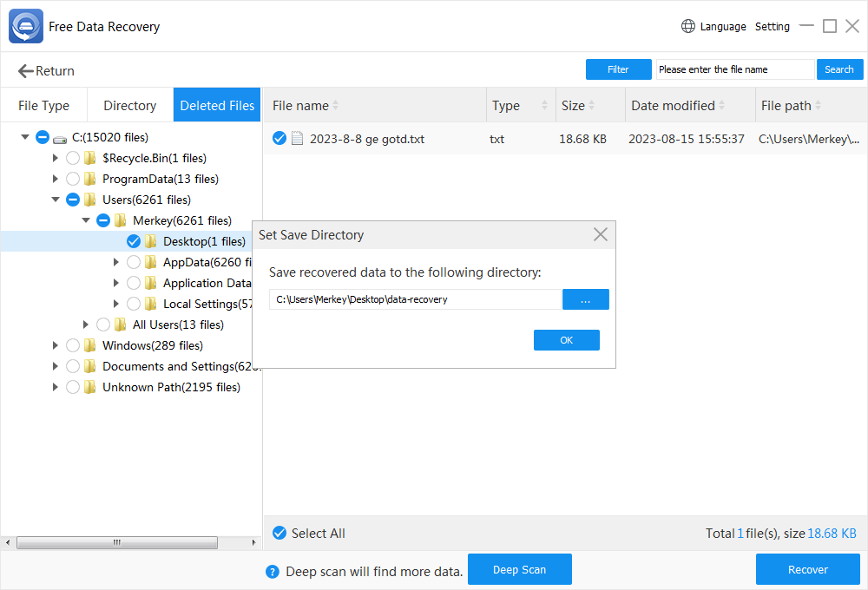This screenshot has height=590, width=868.
Task: Check the ProgramData folder radio checkbox
Action: [x=73, y=179]
